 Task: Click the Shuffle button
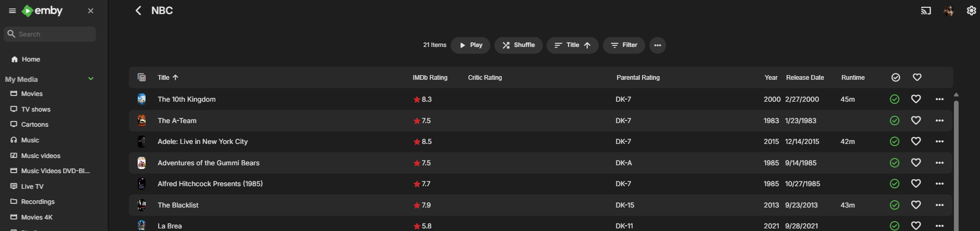(x=518, y=45)
